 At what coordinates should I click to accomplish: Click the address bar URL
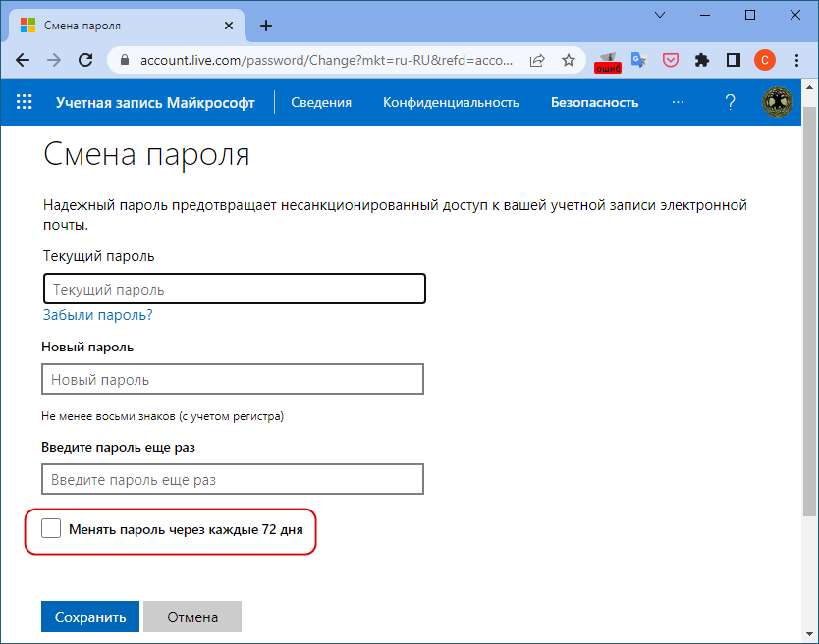pyautogui.click(x=326, y=60)
